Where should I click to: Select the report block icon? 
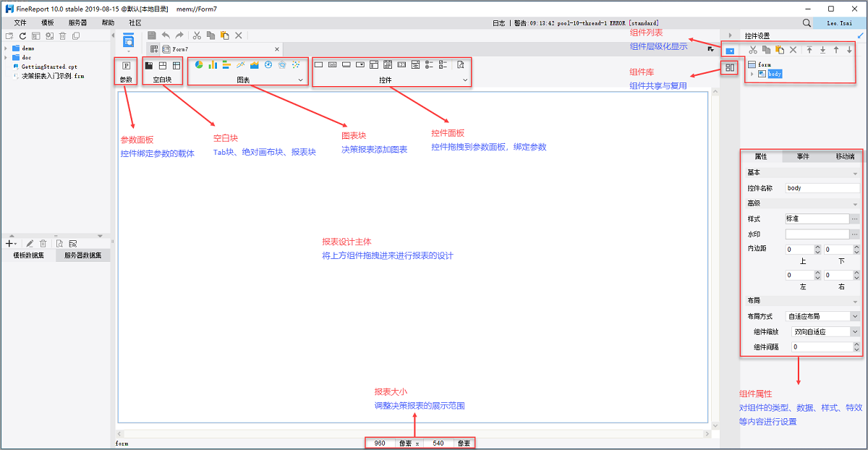point(176,65)
